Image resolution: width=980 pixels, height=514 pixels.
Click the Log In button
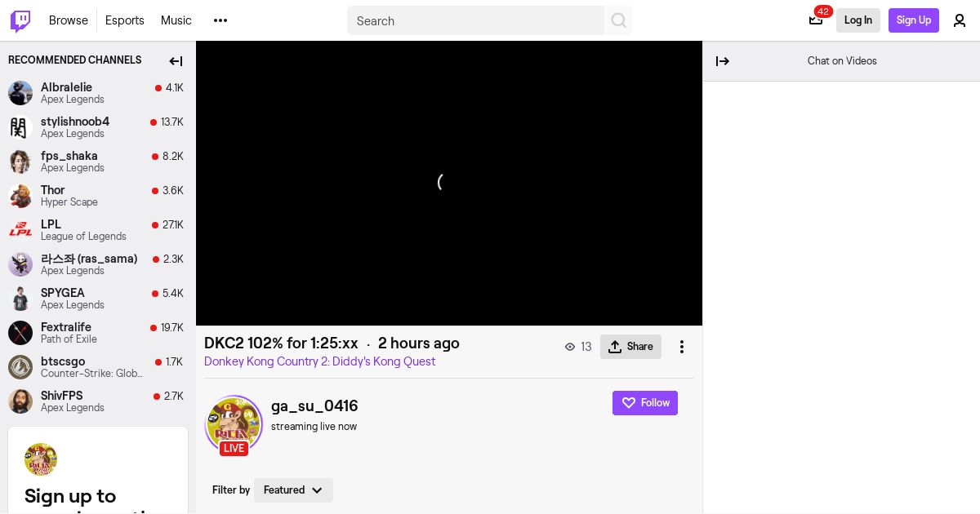[858, 20]
